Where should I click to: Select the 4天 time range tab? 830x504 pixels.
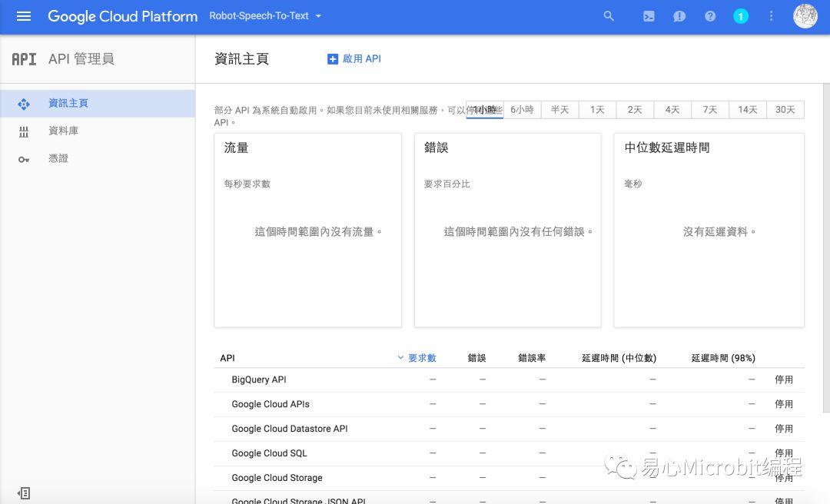tap(672, 110)
